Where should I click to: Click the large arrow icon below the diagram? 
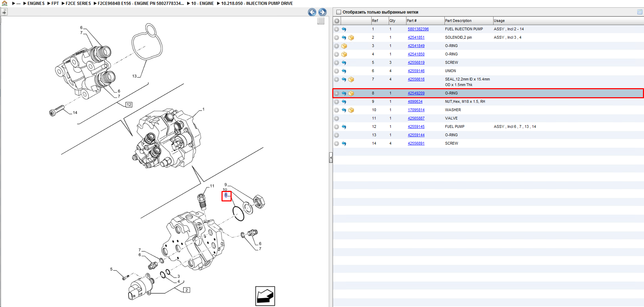[265, 296]
